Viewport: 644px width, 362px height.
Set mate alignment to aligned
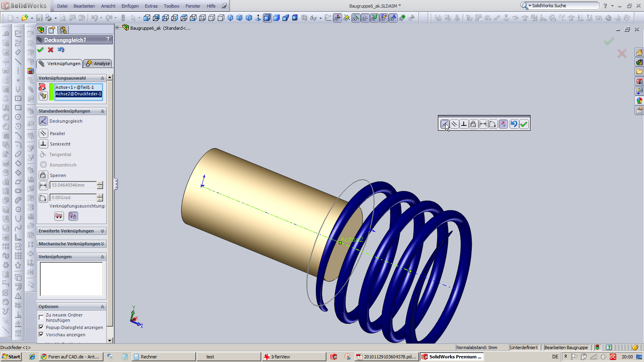(x=59, y=216)
